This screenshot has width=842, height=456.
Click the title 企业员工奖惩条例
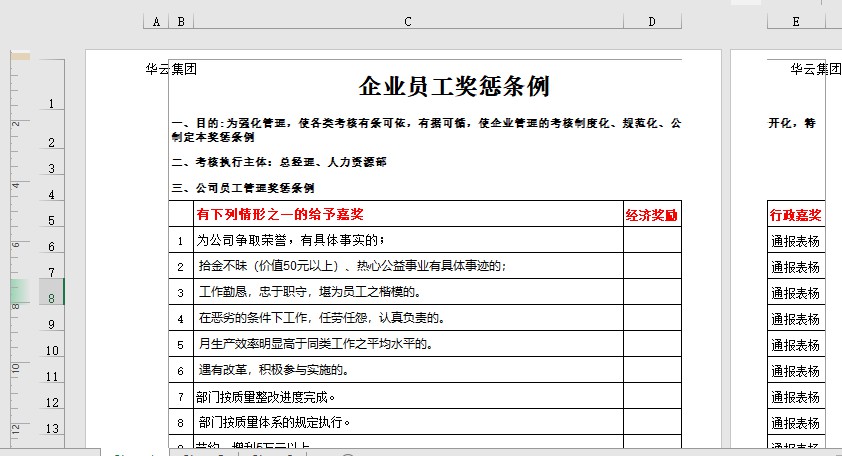point(454,86)
